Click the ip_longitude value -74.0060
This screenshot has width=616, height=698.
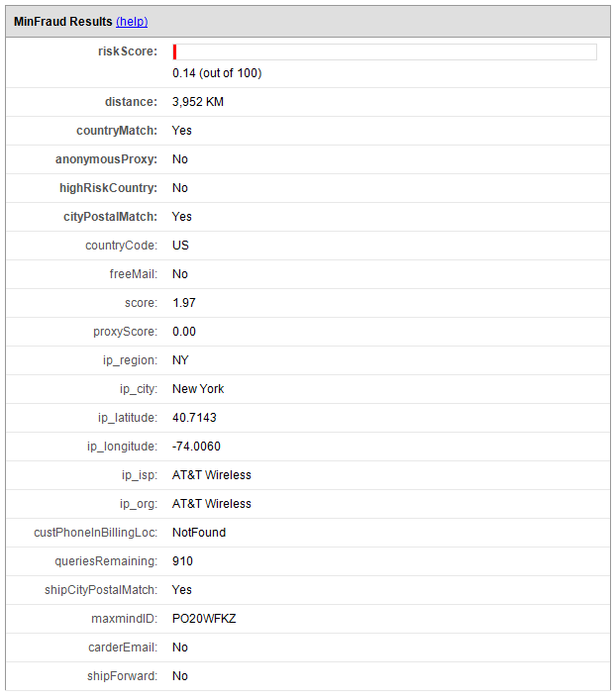point(196,447)
